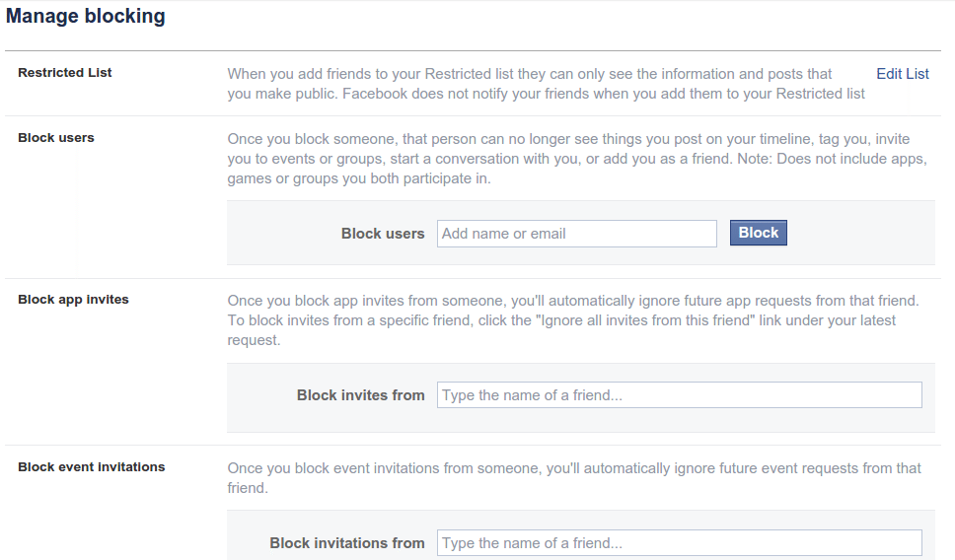Screen dimensions: 955x560
Task: Click the blue Block button
Action: (x=759, y=233)
